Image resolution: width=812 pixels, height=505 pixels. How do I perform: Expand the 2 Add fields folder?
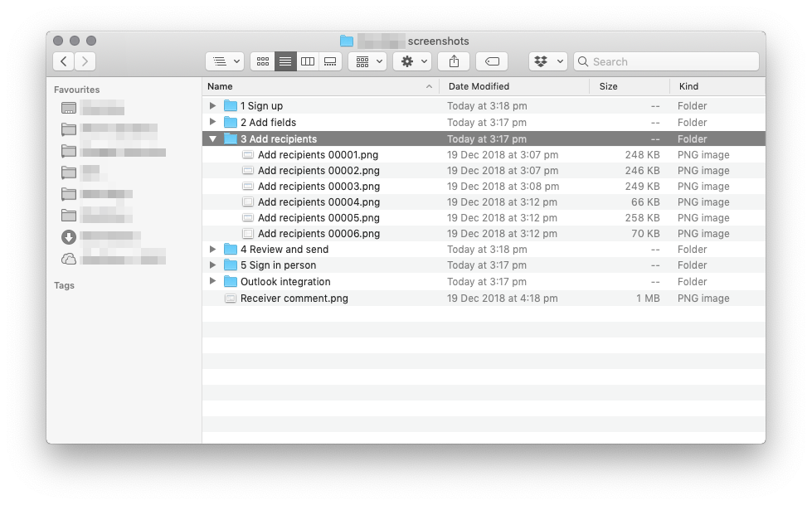pos(212,122)
